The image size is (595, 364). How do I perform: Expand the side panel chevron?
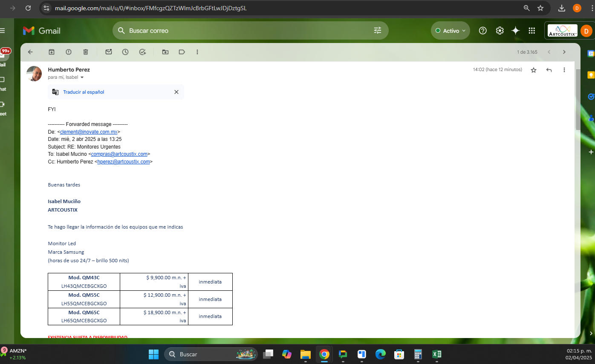click(x=591, y=333)
